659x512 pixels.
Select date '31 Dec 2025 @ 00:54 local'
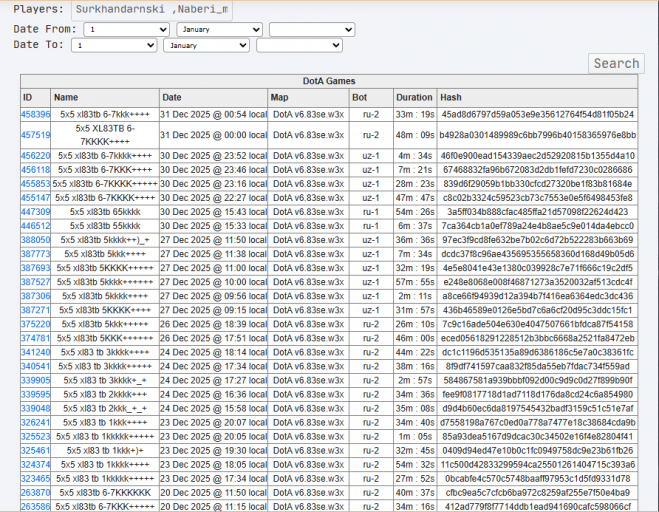213,114
